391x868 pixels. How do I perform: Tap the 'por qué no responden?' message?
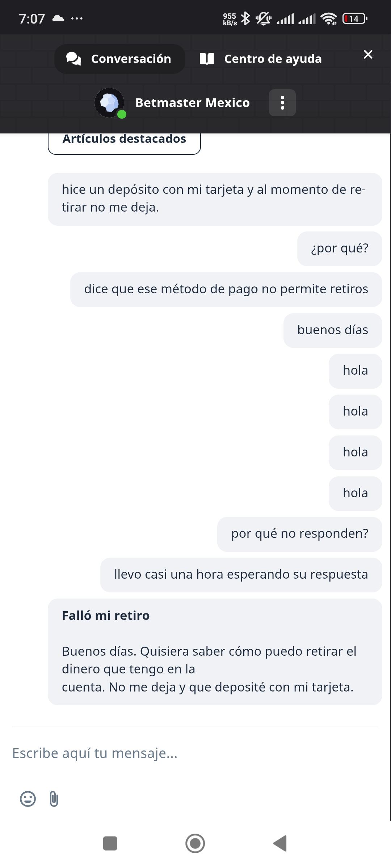tap(299, 534)
